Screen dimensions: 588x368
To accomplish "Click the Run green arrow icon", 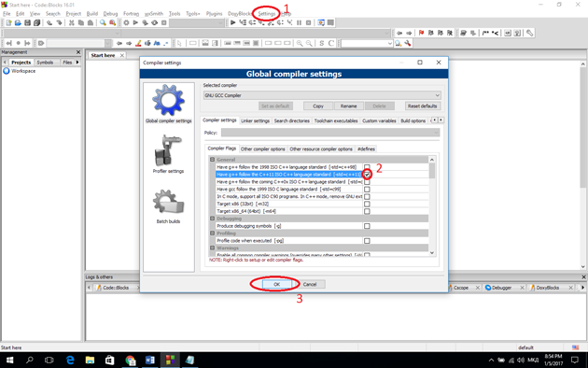I will click(x=135, y=22).
